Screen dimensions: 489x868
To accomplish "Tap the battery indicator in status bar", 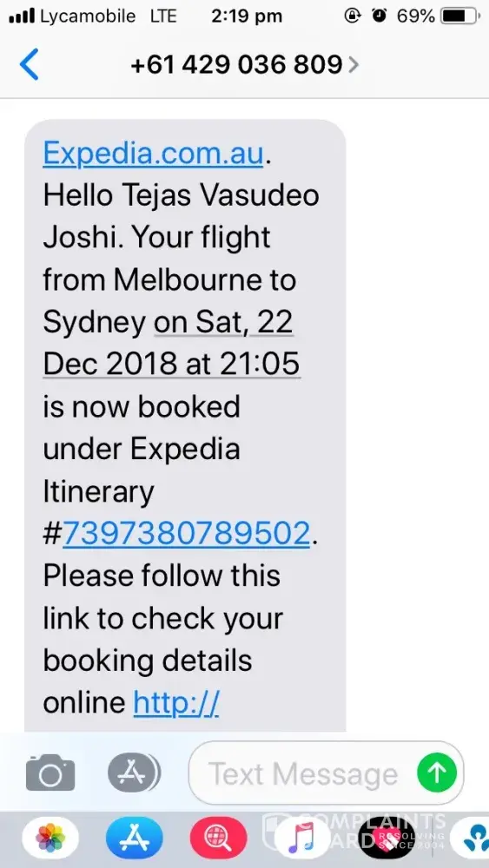I will point(460,16).
